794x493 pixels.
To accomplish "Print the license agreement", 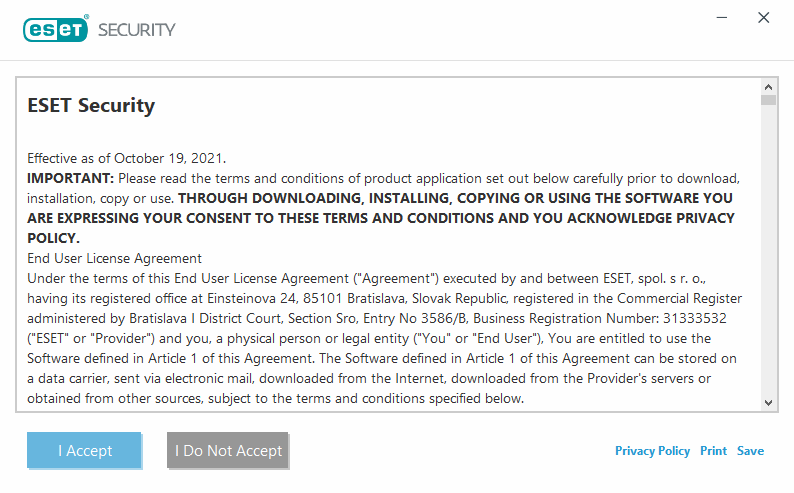I will coord(713,451).
